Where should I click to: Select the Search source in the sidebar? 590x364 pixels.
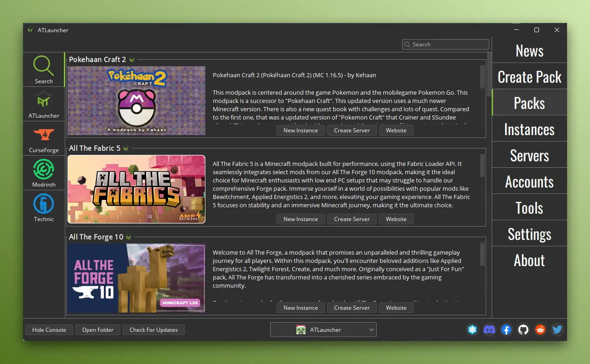coord(44,69)
